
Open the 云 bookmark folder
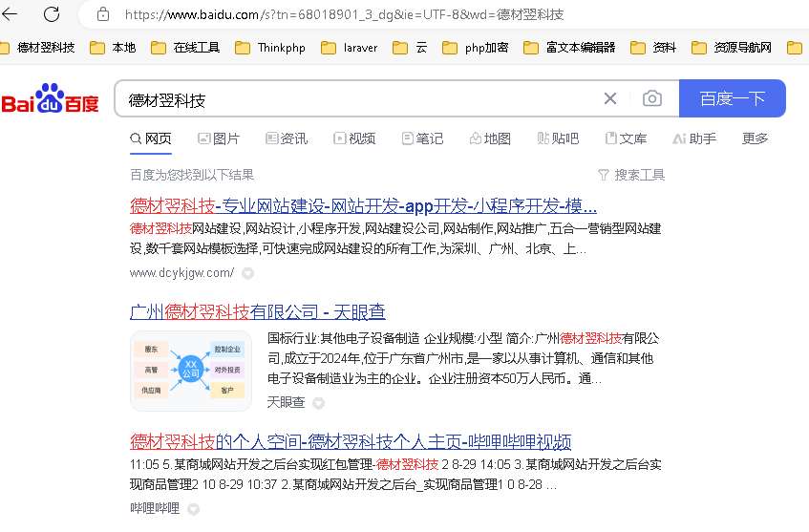(410, 48)
